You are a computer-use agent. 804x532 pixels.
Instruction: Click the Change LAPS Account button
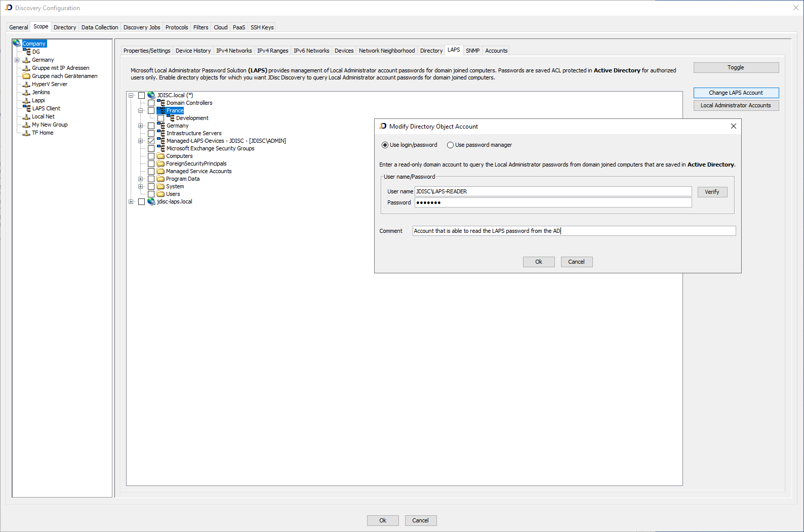click(x=736, y=93)
